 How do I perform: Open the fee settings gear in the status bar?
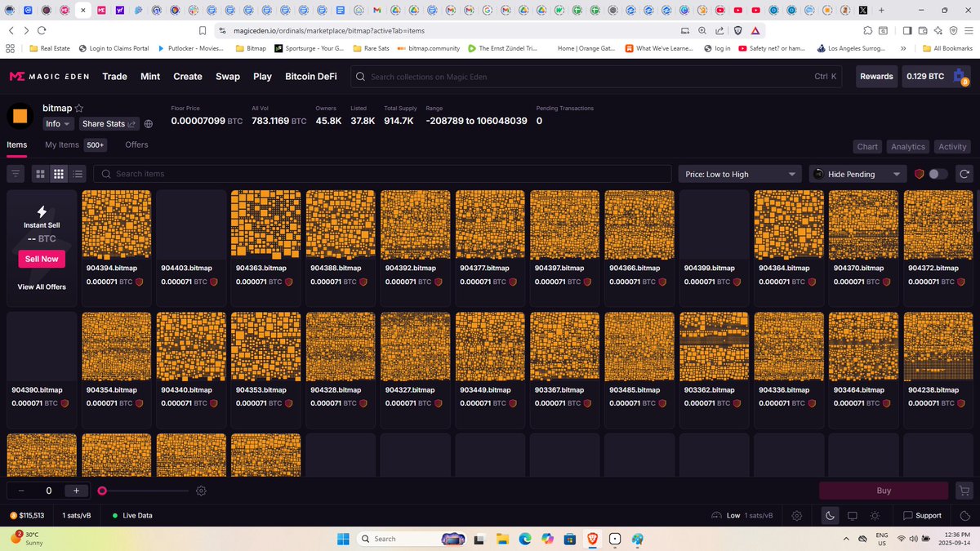tap(797, 516)
